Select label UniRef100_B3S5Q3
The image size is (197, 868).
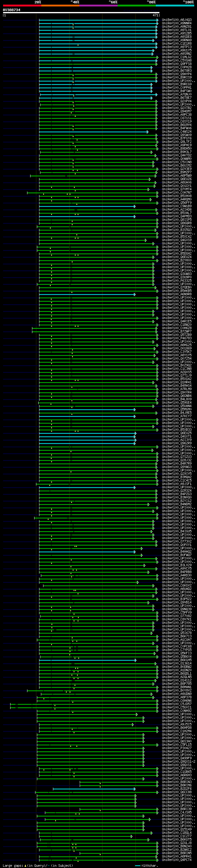177,230
